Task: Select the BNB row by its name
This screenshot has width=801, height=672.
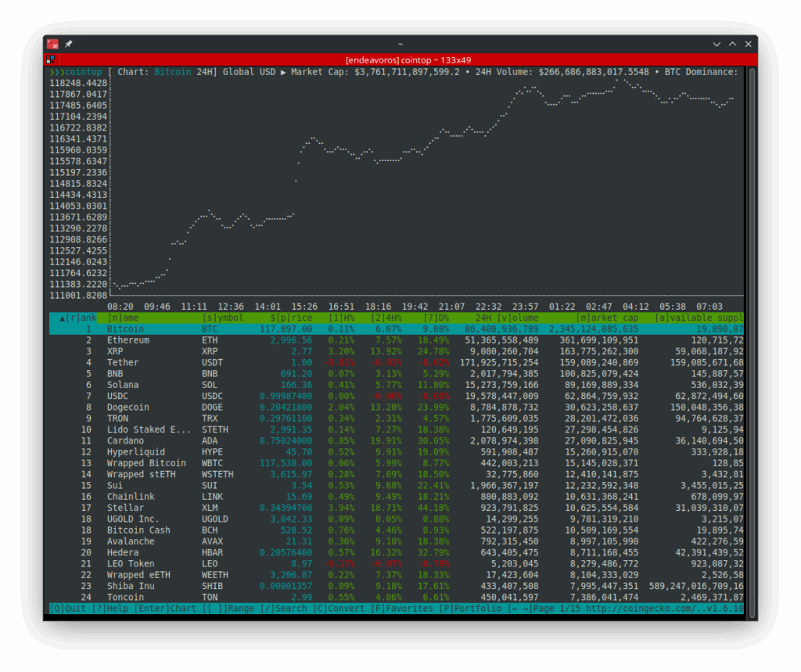Action: click(115, 374)
